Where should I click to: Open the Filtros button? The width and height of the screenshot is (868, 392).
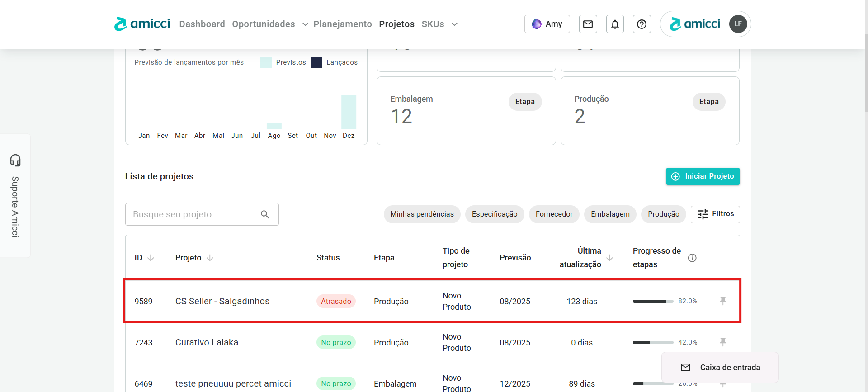(x=715, y=214)
